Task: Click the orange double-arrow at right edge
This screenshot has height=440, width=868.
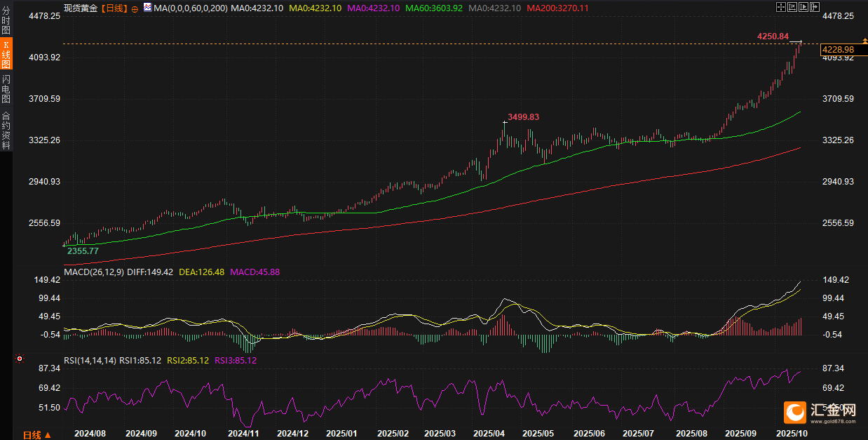Action: [x=864, y=42]
